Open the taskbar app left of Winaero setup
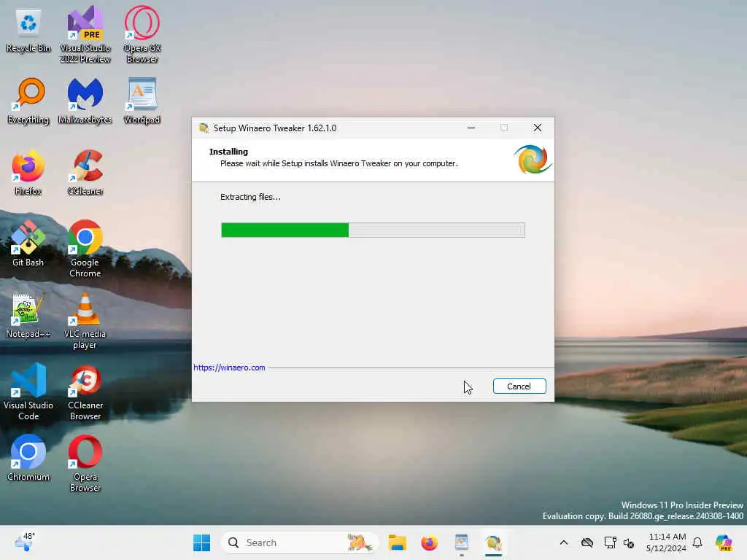 [x=462, y=542]
